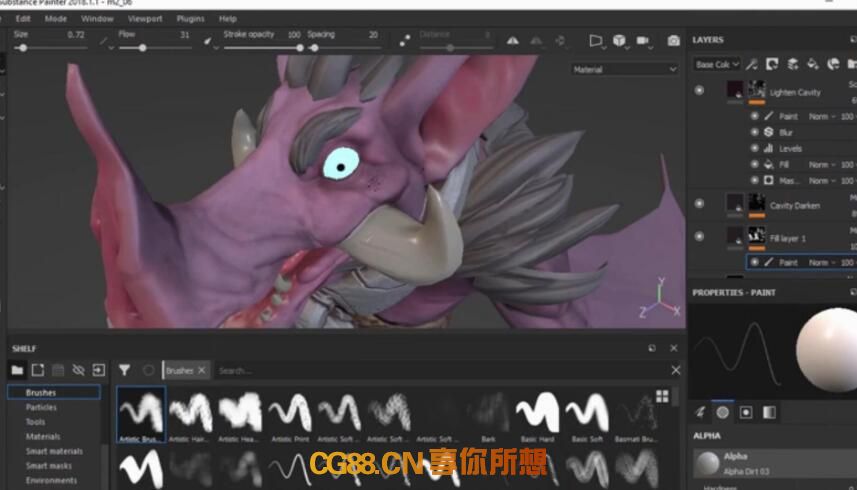Open Norm blend dropdown on Mas... row
Screen dimensions: 857x490
click(822, 180)
